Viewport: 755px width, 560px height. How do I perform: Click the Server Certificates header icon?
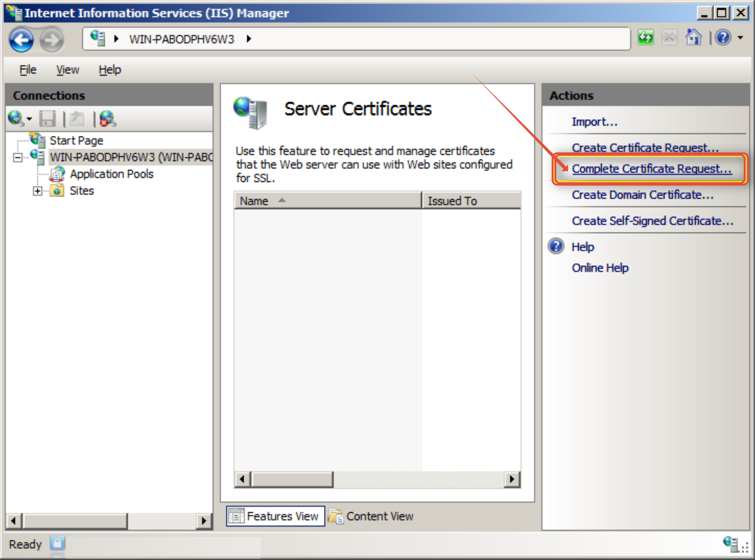coord(250,112)
